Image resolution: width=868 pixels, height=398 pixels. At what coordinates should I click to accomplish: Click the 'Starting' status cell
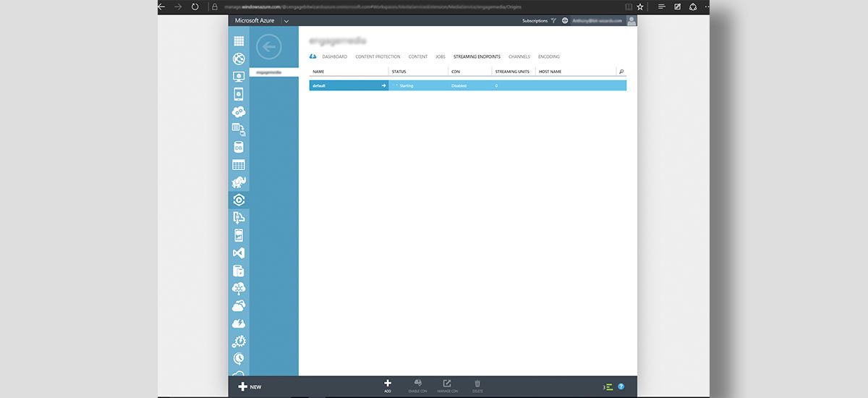tap(407, 85)
